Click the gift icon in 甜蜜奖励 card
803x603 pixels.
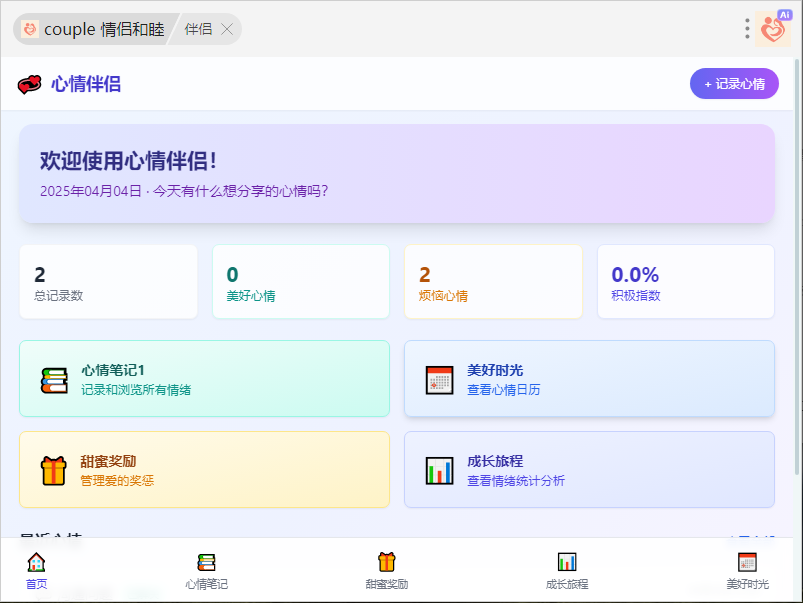tap(54, 470)
